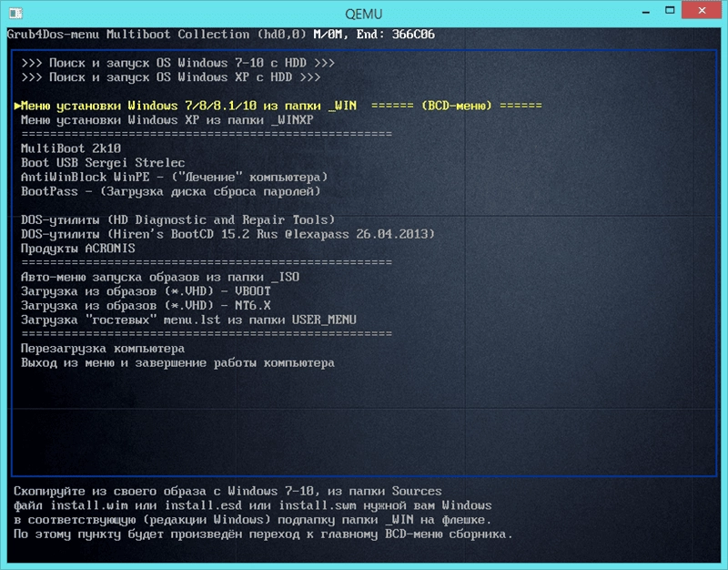The width and height of the screenshot is (728, 570).
Task: Open AntiWinBlock WinPE entry
Action: click(174, 177)
